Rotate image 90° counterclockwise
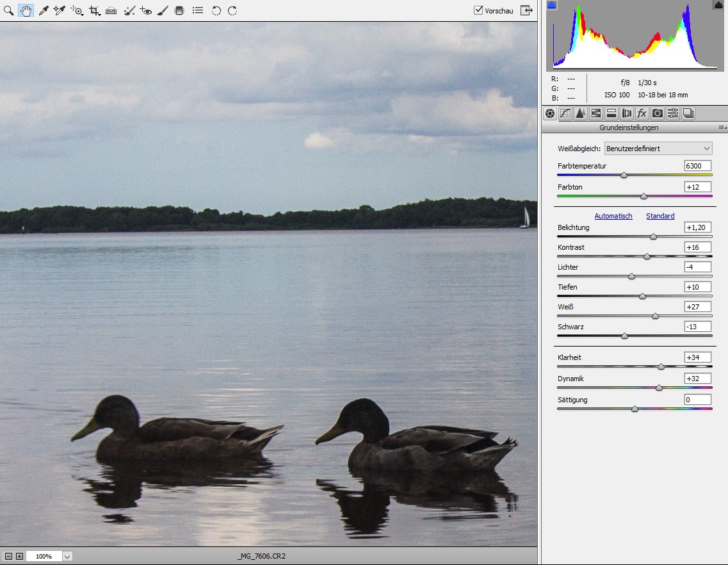Image resolution: width=728 pixels, height=565 pixels. [216, 11]
